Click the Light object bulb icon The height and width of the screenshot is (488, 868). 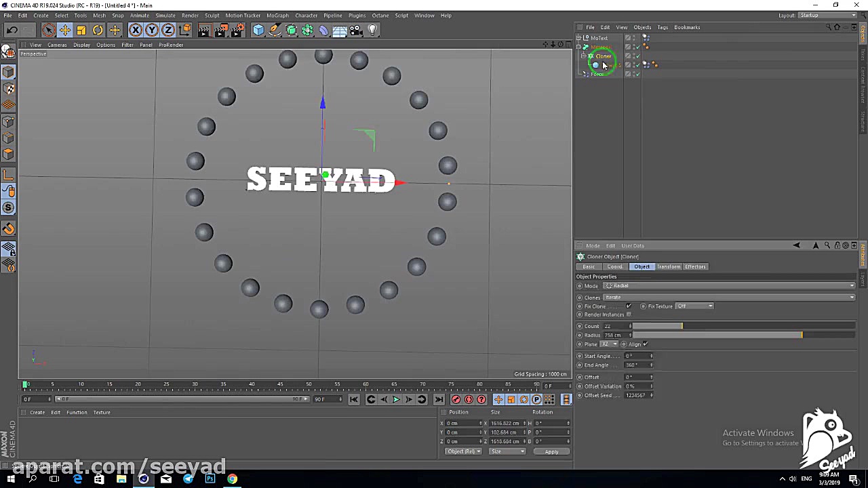tap(372, 30)
